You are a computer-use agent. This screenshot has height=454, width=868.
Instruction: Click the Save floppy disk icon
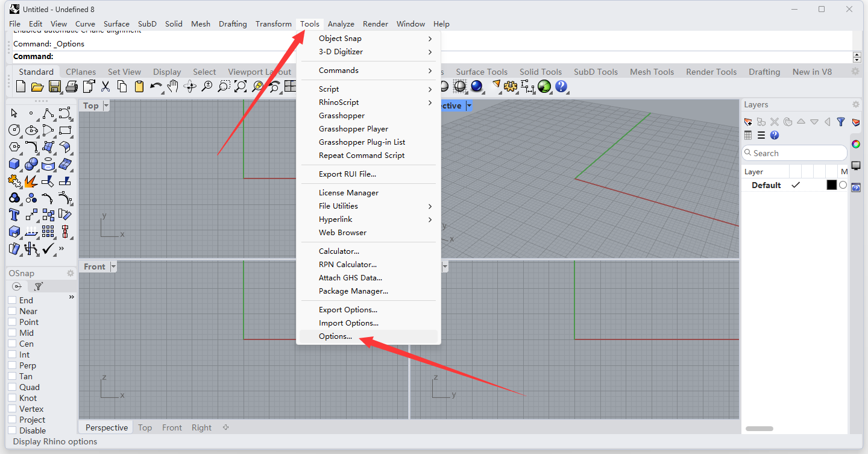click(x=55, y=87)
